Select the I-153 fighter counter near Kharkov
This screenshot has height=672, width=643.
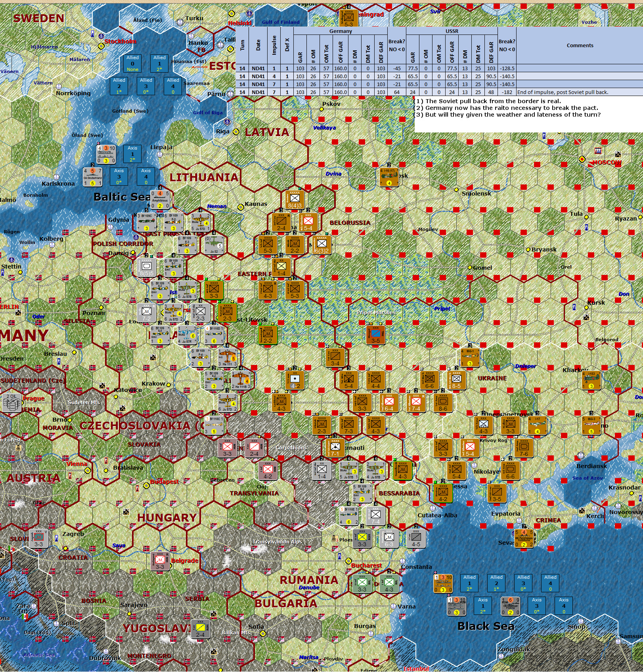coord(591,380)
